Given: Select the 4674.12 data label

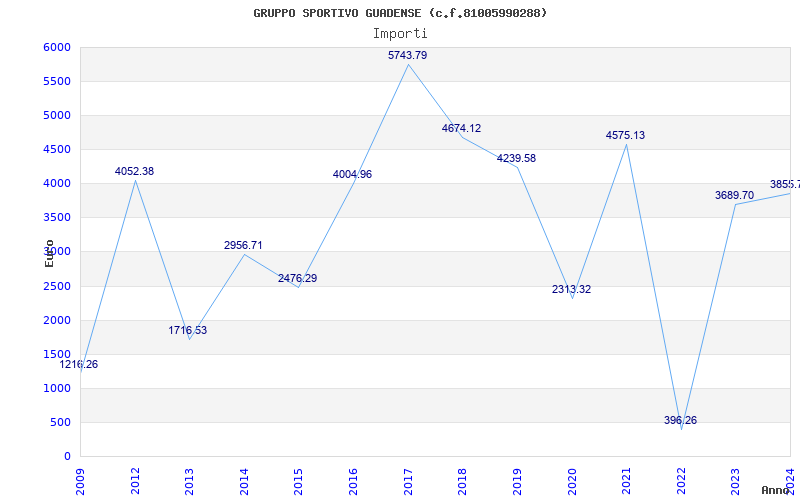Looking at the screenshot, I should tap(461, 129).
